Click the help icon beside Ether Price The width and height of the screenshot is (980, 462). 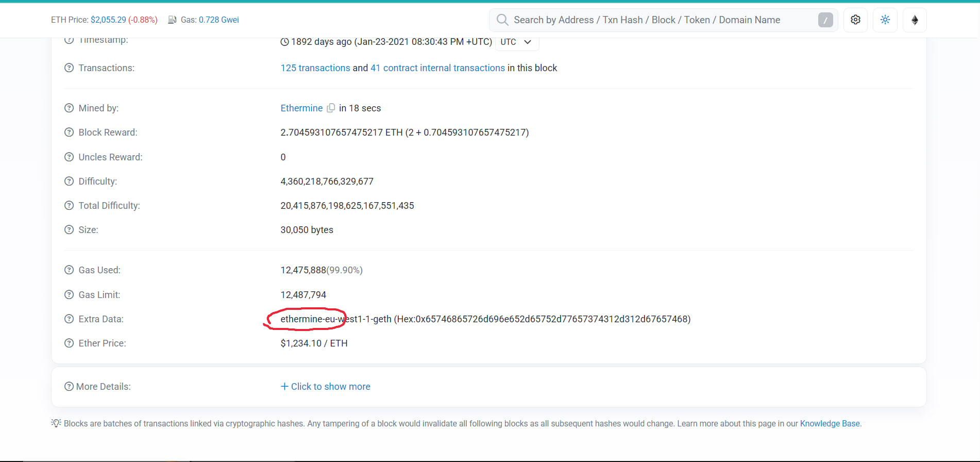pyautogui.click(x=69, y=343)
